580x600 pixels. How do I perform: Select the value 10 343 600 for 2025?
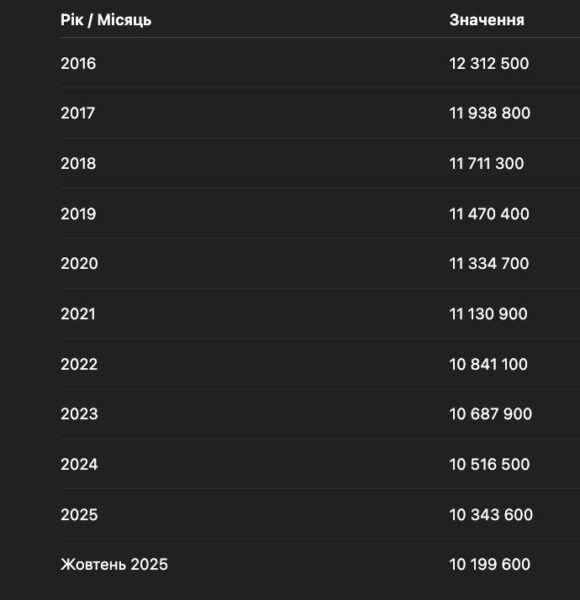coord(491,515)
